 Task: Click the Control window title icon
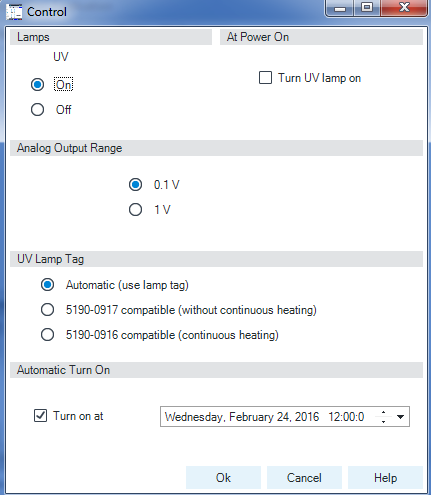click(14, 12)
